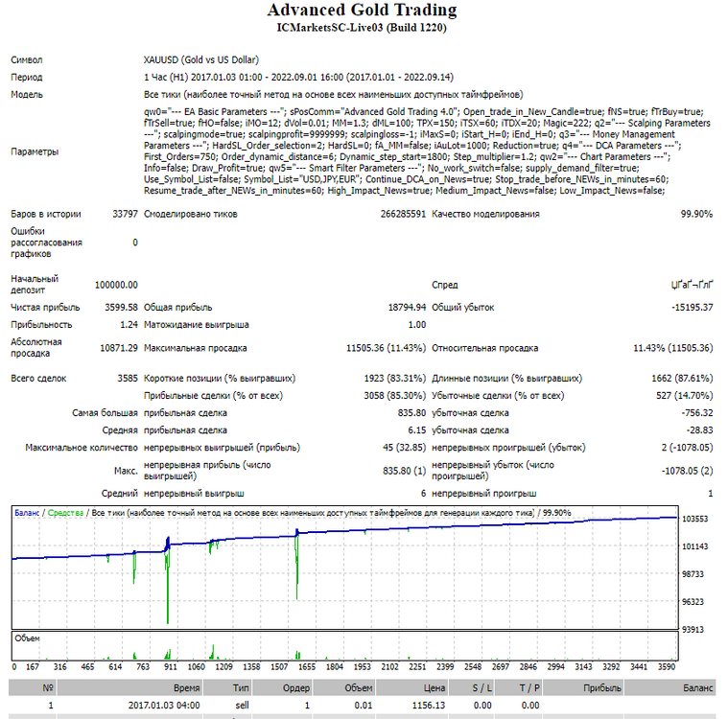The height and width of the screenshot is (719, 728).
Task: Select the 'Средний' consecutive wins row label
Action: point(120,494)
